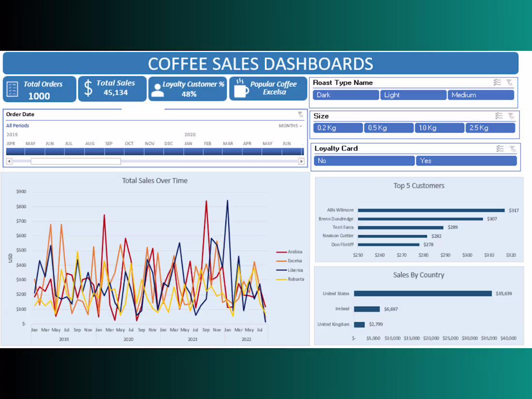Select No in Loyalty Card slicer
The height and width of the screenshot is (399, 532).
pyautogui.click(x=364, y=161)
